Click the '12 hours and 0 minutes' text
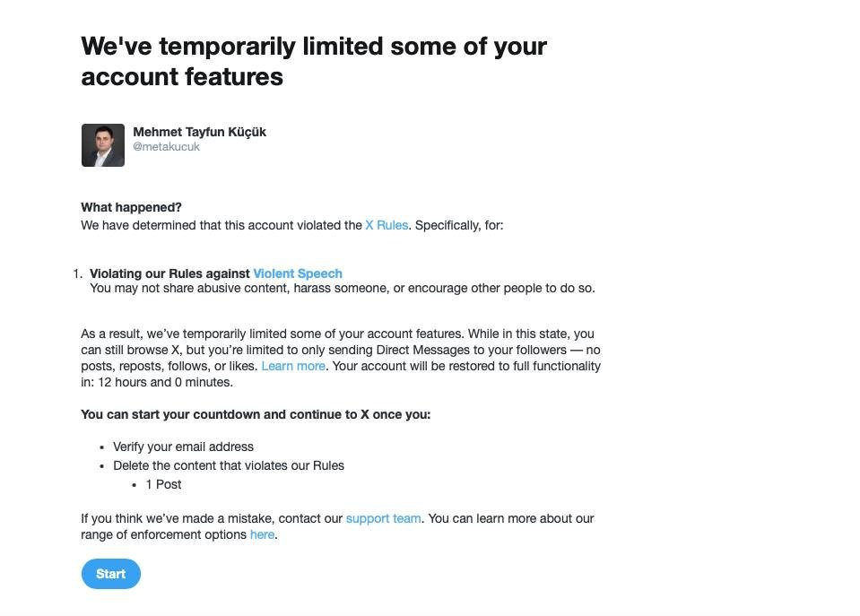This screenshot has height=616, width=860. click(164, 382)
